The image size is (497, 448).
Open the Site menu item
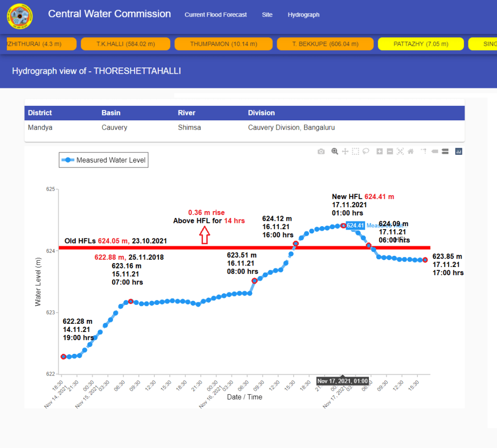[x=267, y=15]
